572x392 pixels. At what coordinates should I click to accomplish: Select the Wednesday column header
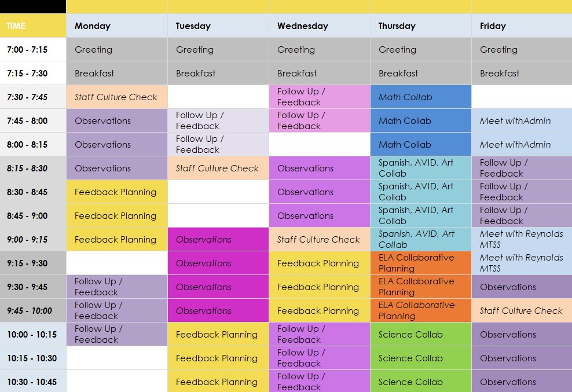pyautogui.click(x=320, y=25)
